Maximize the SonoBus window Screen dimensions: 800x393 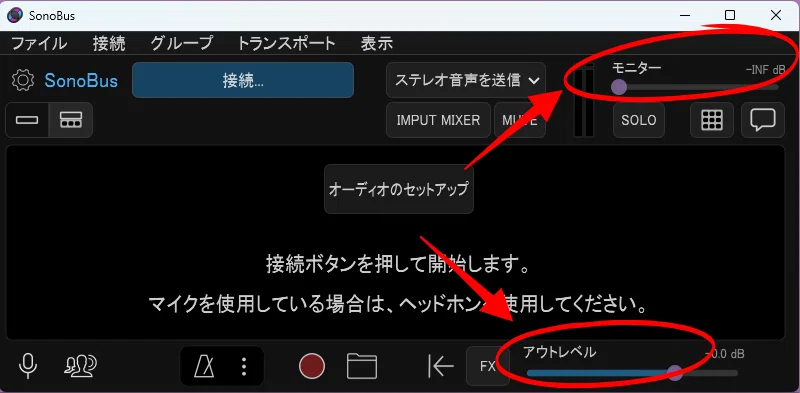tap(730, 15)
